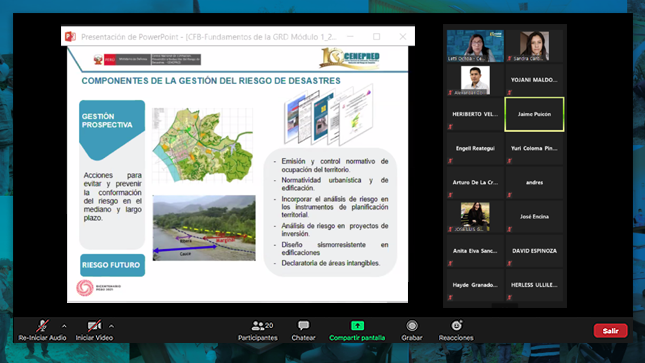The width and height of the screenshot is (645, 363).
Task: Click the CENEPRED logo on the slide
Action: (x=350, y=58)
